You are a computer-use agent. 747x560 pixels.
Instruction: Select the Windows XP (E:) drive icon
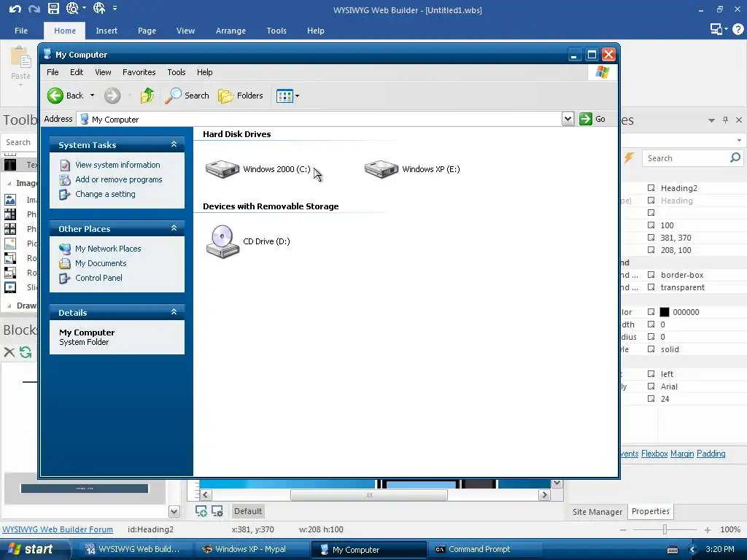tap(381, 169)
